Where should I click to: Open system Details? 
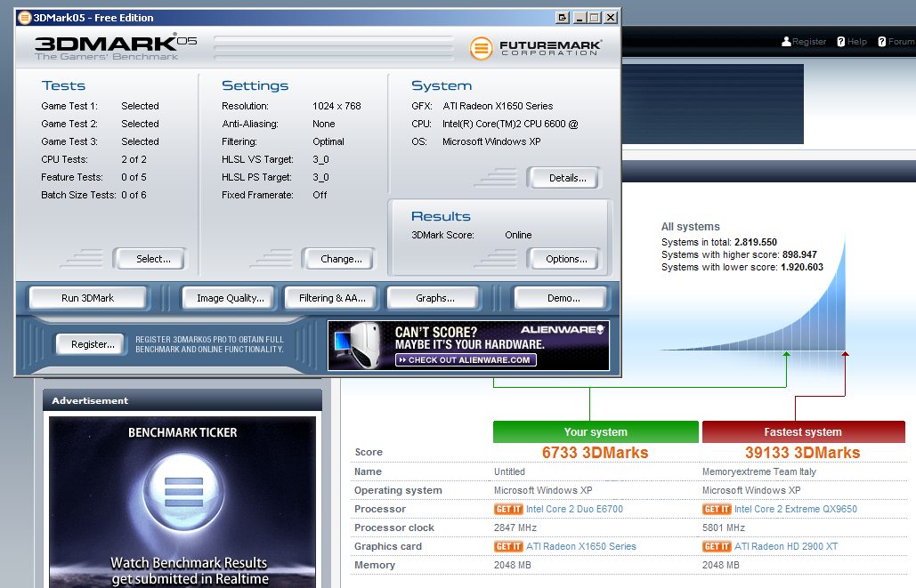(563, 178)
